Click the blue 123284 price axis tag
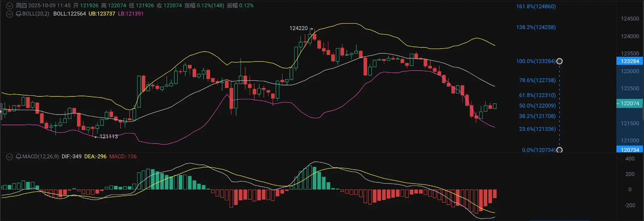This screenshot has width=644, height=221. (x=630, y=61)
